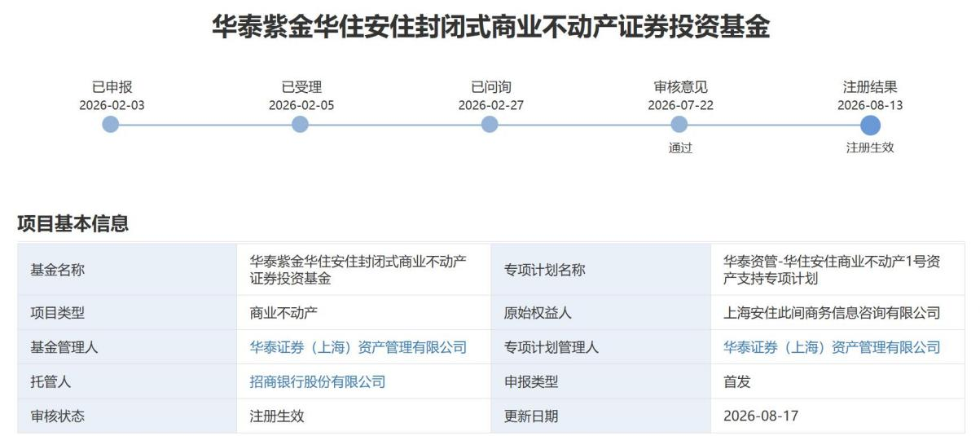Click the 华泰资管-华住安住商业不动产1号资产支持专项计划 cell
The height and width of the screenshot is (436, 980).
(837, 270)
